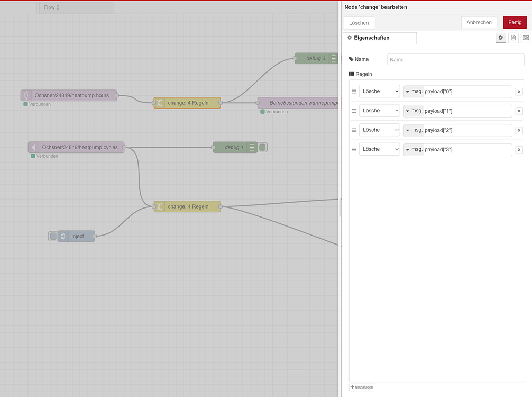The image size is (532, 397).
Task: Open Lösche action dropdown for payload["2"]
Action: pyautogui.click(x=380, y=130)
